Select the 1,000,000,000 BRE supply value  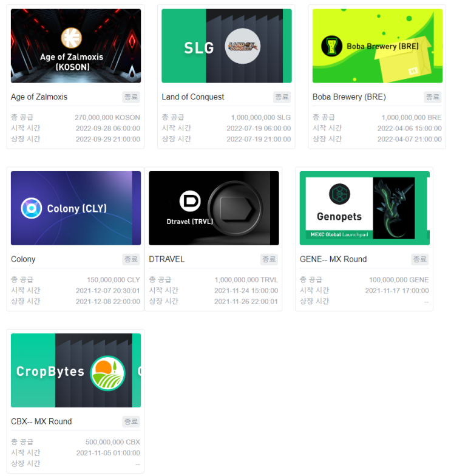(412, 118)
